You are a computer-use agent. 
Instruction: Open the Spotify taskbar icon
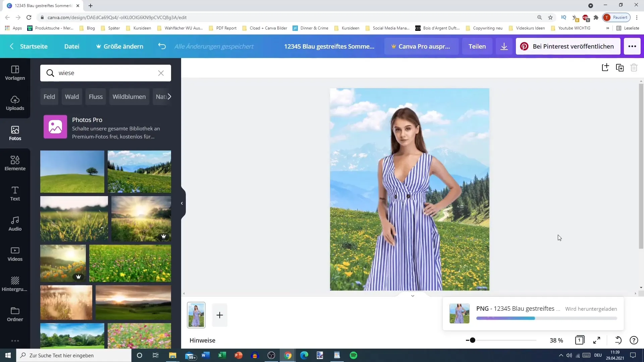coord(354,355)
